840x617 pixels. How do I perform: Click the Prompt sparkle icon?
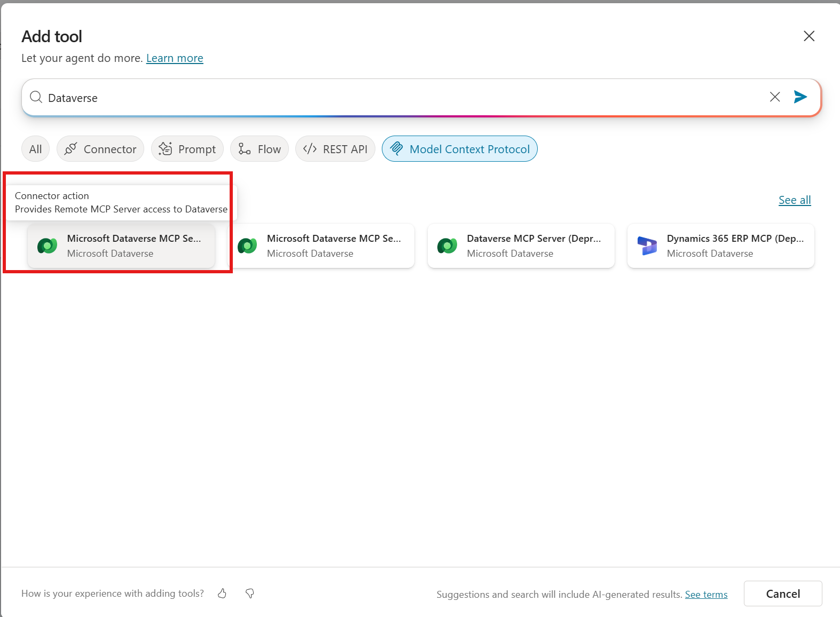(165, 149)
